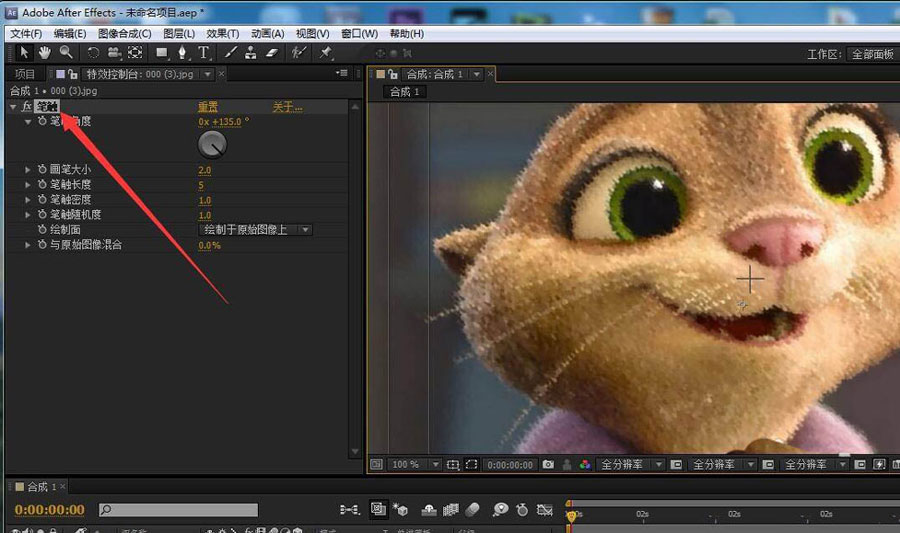Click the 关于... about link
This screenshot has width=900, height=533.
(x=287, y=107)
